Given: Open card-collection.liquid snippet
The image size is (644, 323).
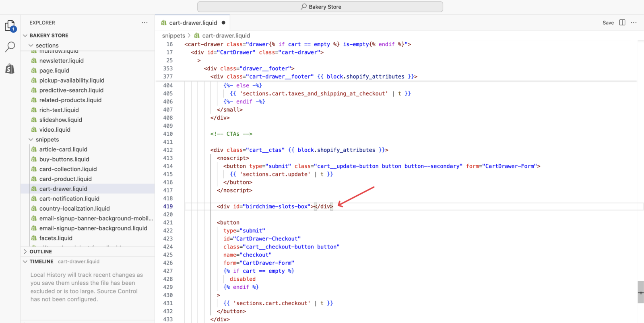Looking at the screenshot, I should (68, 169).
